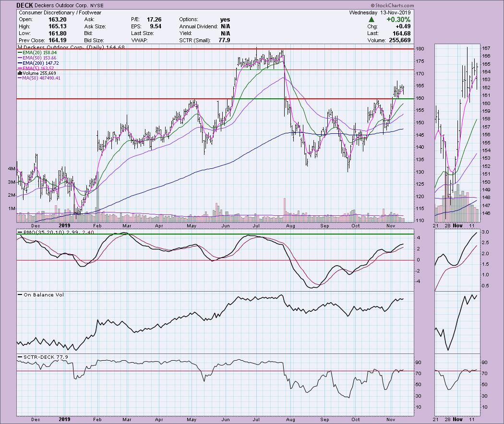This screenshot has width=504, height=424.
Task: Click the SCTR (Small) value 77.9 in header
Action: 224,40
